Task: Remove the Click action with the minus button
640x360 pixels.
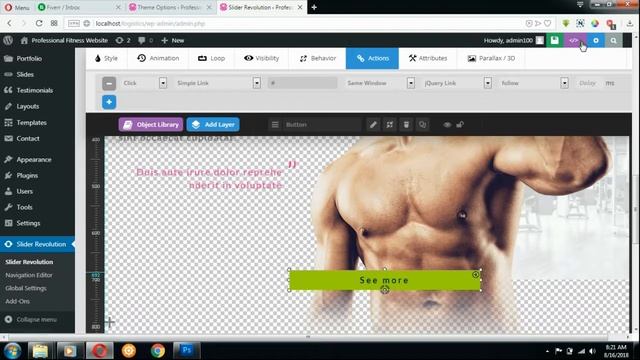Action: 109,83
